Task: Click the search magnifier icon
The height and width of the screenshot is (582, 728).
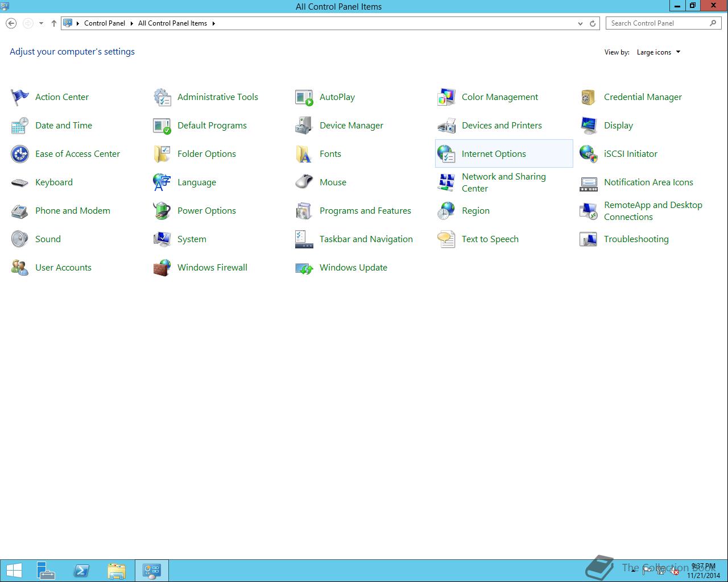Action: click(713, 23)
